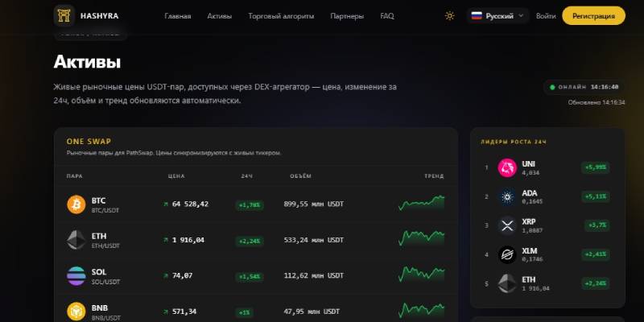
Task: Click the SOL/USDT pair label
Action: [105, 282]
